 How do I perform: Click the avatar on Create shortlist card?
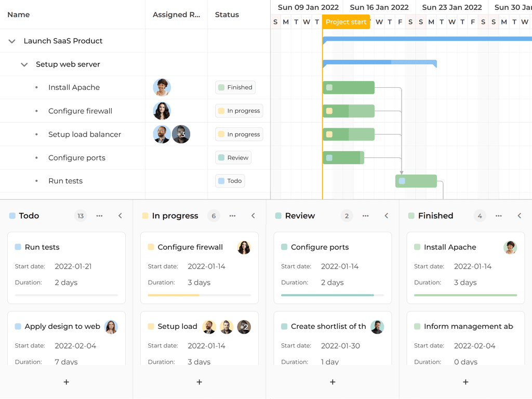377,327
